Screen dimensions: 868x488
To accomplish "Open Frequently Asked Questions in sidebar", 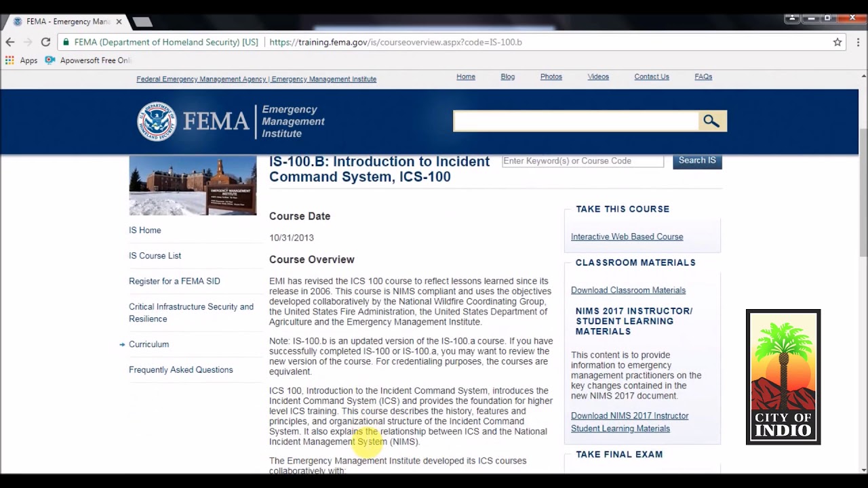I will coord(180,370).
